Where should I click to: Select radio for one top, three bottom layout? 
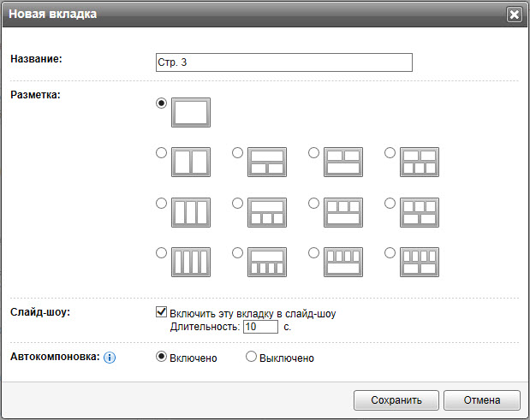pos(237,204)
